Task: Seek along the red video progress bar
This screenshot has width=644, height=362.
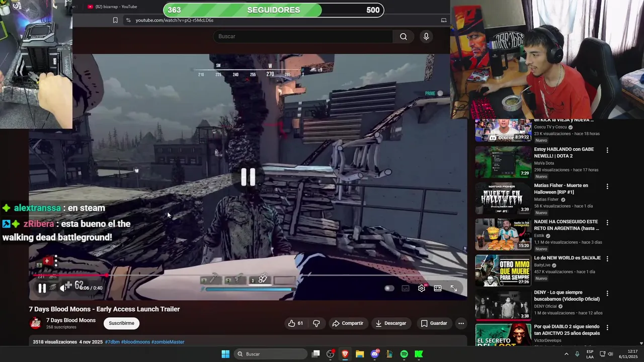Action: coord(248,276)
